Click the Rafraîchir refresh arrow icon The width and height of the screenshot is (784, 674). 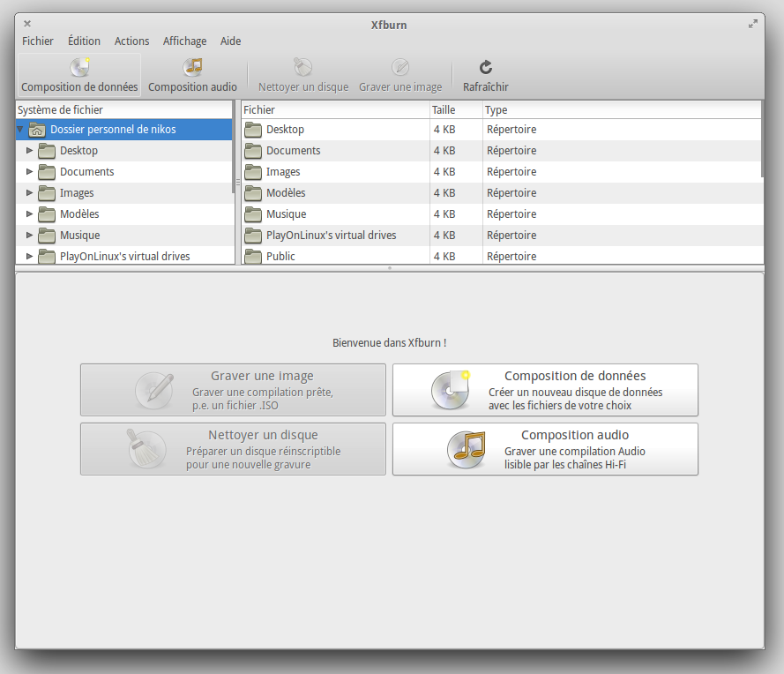tap(486, 67)
